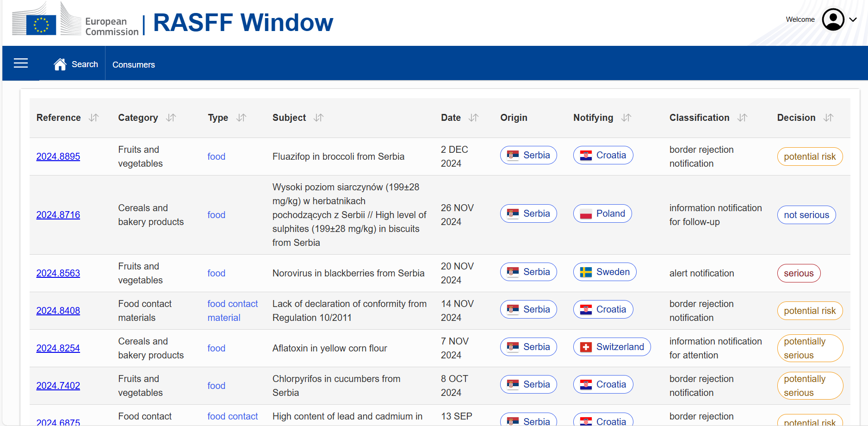
Task: Go to the Search tab
Action: [85, 64]
